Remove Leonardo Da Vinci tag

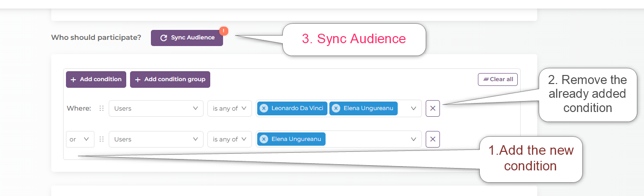coord(264,108)
